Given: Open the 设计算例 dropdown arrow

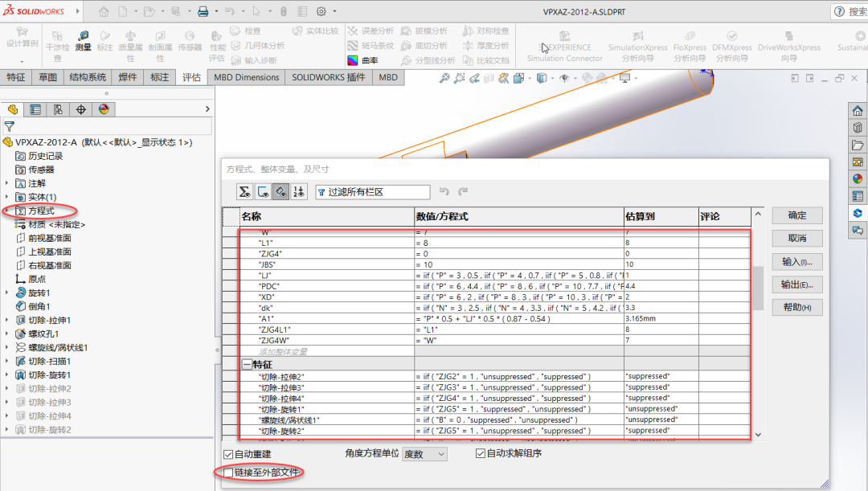Looking at the screenshot, I should (23, 61).
